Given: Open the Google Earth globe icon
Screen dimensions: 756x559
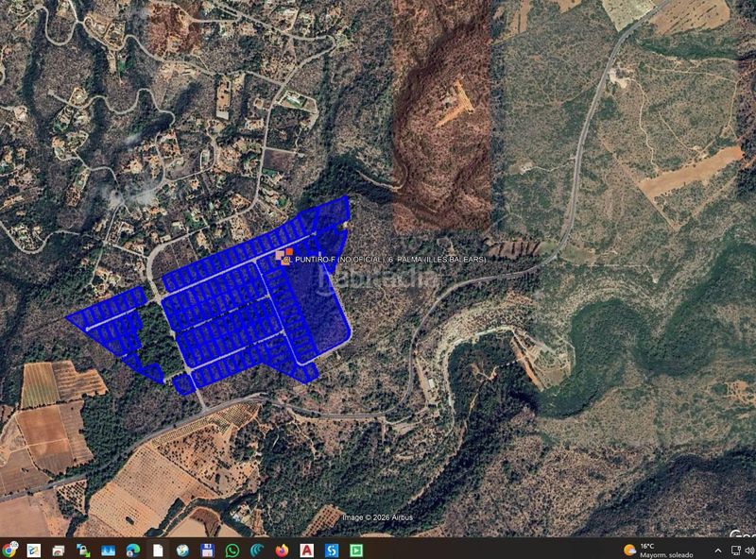Looking at the screenshot, I should point(182,550).
